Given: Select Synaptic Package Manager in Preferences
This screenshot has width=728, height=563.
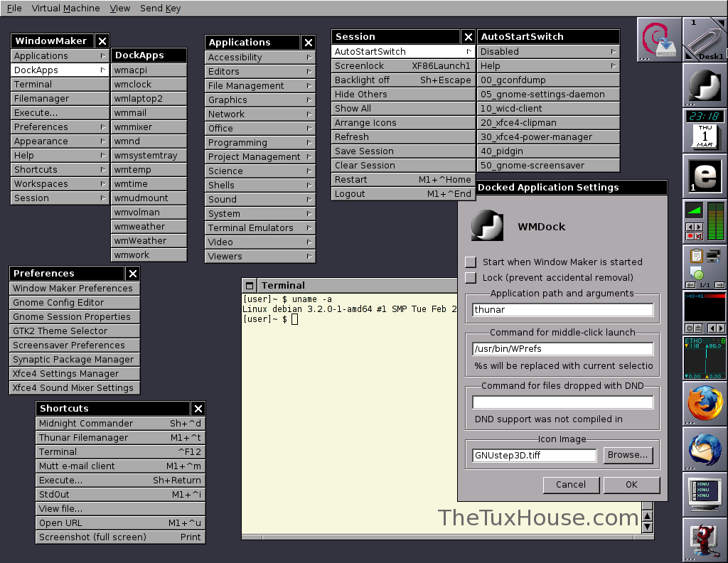Looking at the screenshot, I should (x=74, y=359).
